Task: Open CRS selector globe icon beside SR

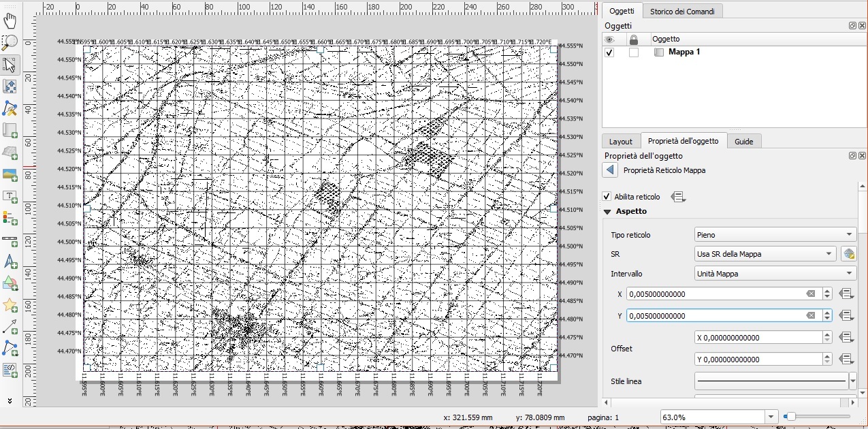Action: (x=848, y=254)
